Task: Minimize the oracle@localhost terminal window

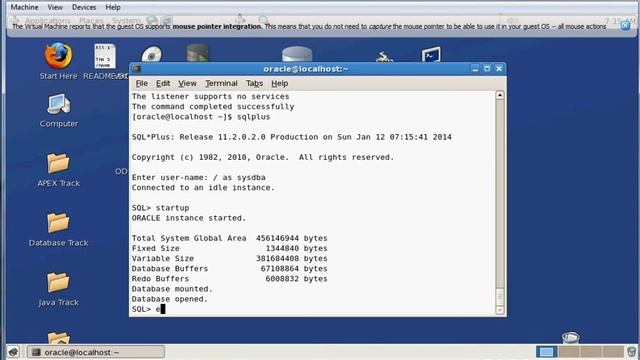Action: (475, 69)
